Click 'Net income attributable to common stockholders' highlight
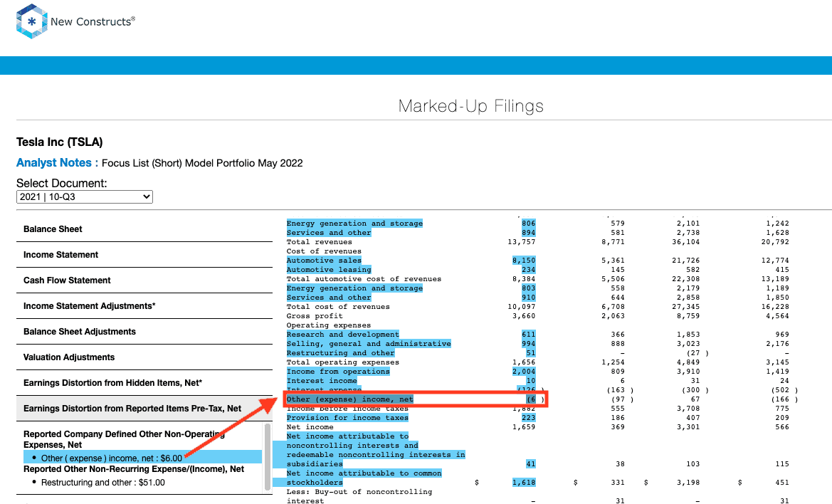 coord(364,478)
